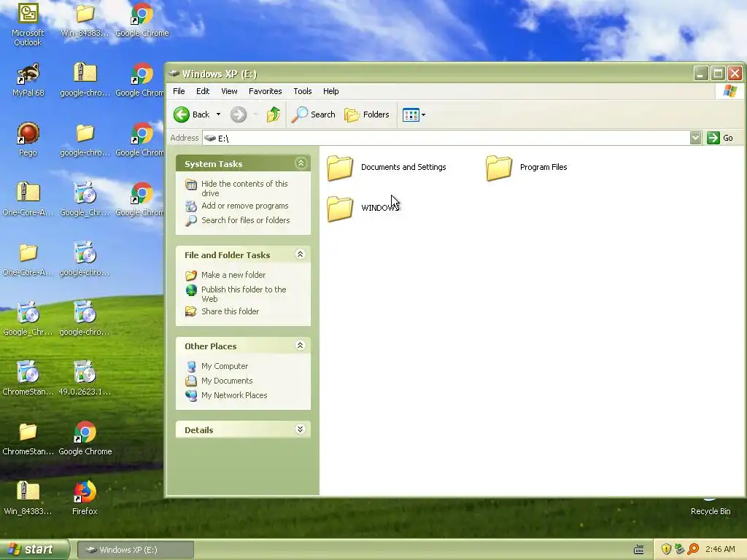
Task: Click Make a new folder link
Action: (x=233, y=275)
